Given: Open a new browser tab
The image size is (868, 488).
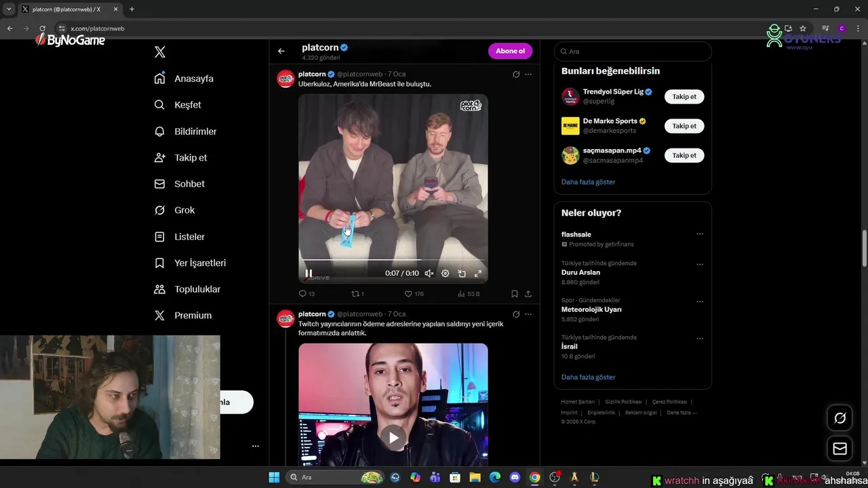Looking at the screenshot, I should (132, 9).
